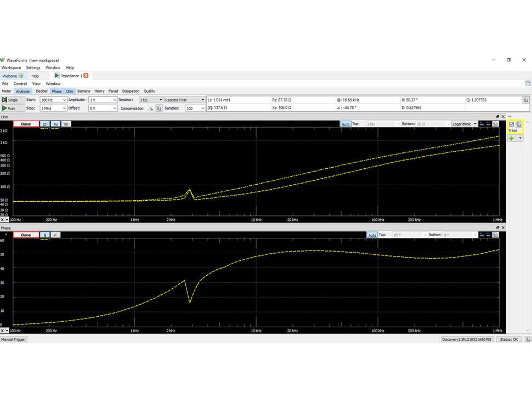This screenshot has width=532, height=399.
Task: Add a new trace with the green plus
Action: (x=511, y=139)
